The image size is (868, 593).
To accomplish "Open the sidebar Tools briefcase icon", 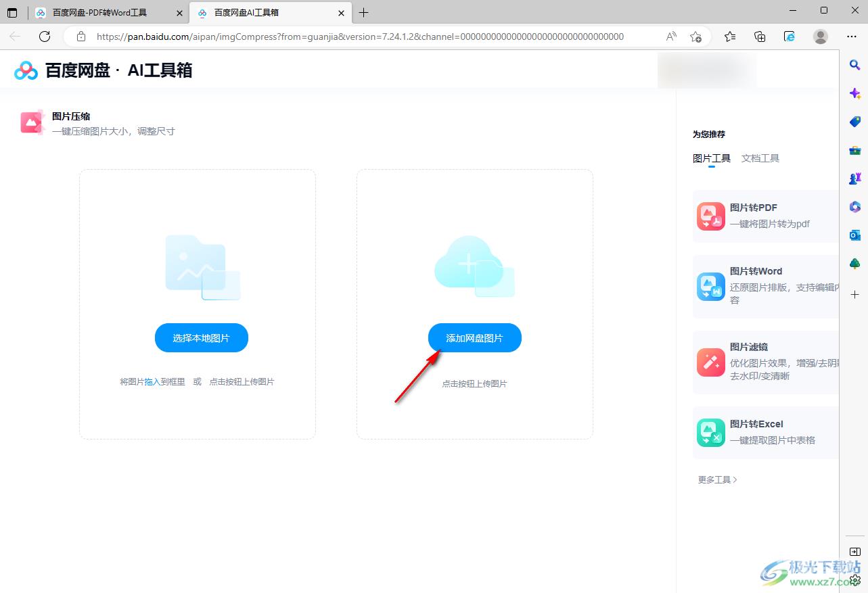I will click(854, 150).
